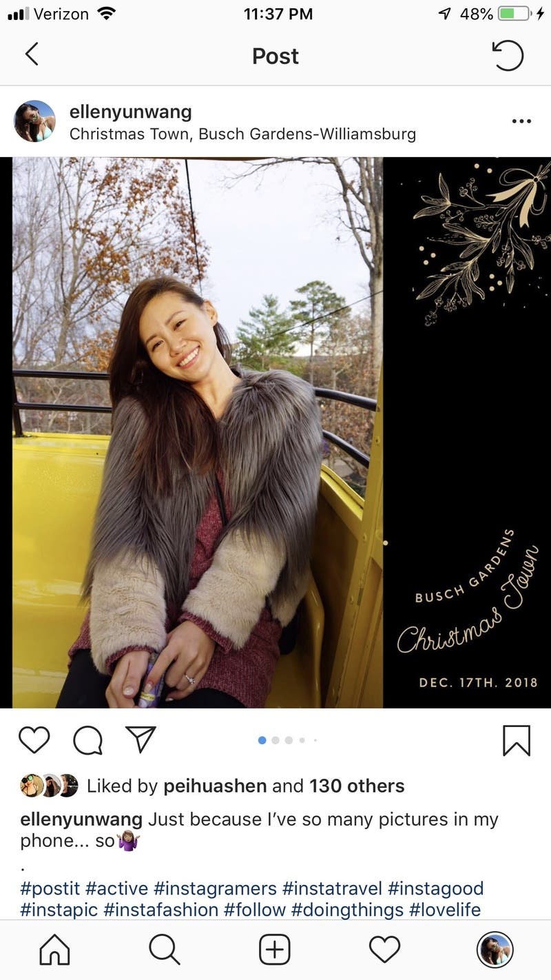The height and width of the screenshot is (980, 551).
Task: Save the post with the bookmark icon
Action: (517, 740)
